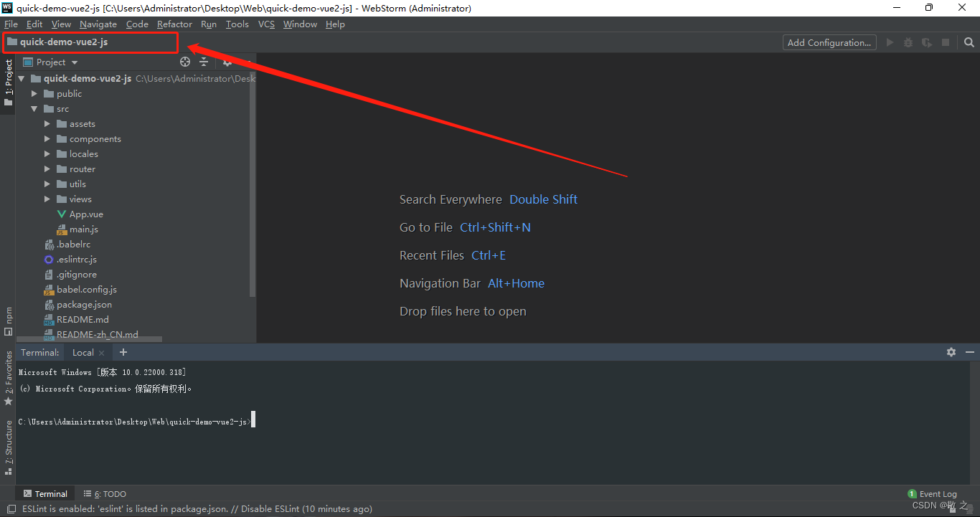The height and width of the screenshot is (517, 980).
Task: Open the Refactor menu
Action: click(x=174, y=24)
